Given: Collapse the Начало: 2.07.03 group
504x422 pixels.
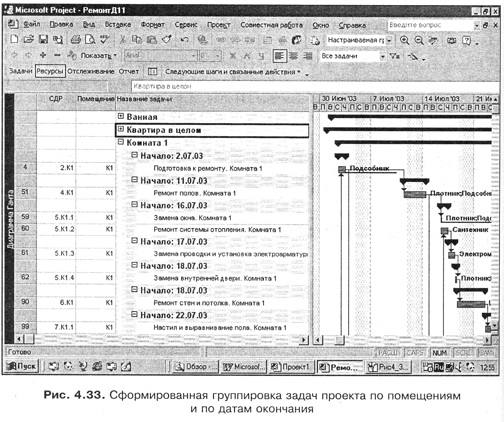Looking at the screenshot, I should click(x=135, y=155).
